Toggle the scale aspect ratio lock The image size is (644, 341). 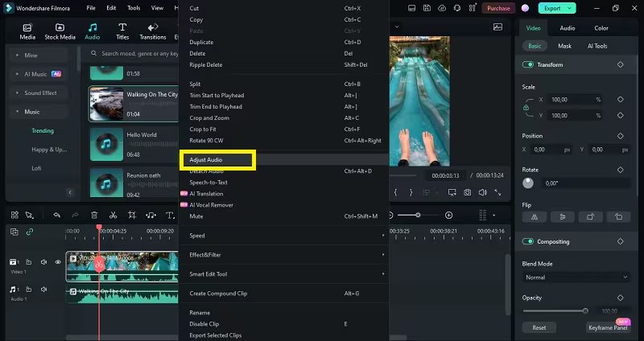pos(526,108)
